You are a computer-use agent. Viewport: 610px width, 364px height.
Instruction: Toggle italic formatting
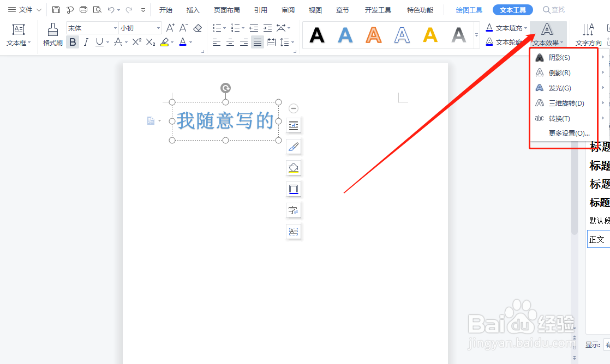point(86,42)
